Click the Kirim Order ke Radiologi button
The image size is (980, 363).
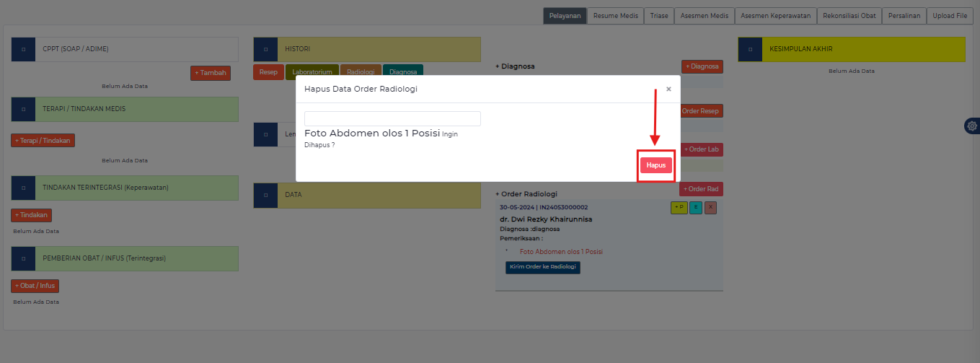click(542, 267)
